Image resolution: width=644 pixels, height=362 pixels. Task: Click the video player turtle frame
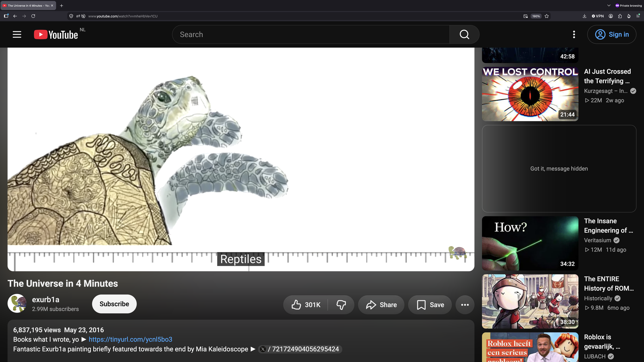[241, 159]
